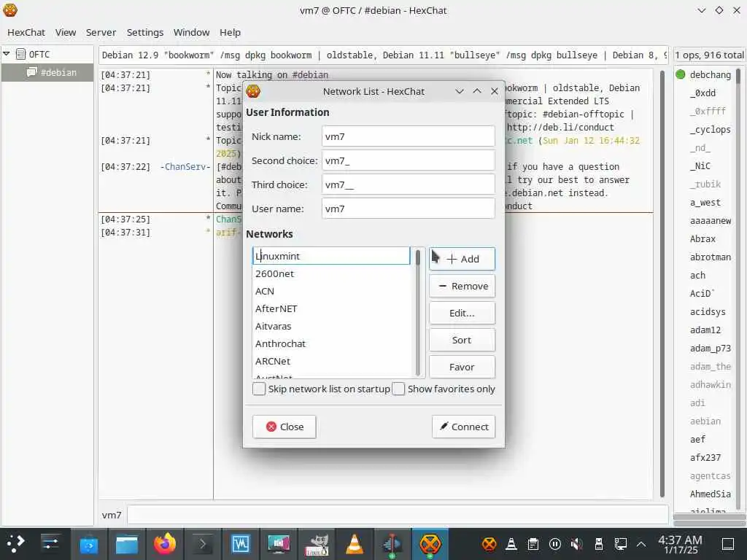The image size is (747, 560).
Task: Click the Linuxmint network name edit box
Action: pyautogui.click(x=331, y=256)
